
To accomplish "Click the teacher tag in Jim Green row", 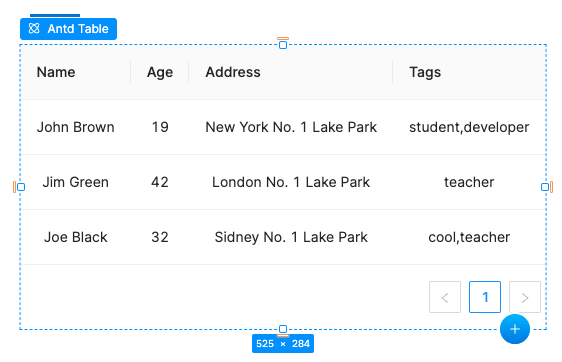I will coord(469,182).
